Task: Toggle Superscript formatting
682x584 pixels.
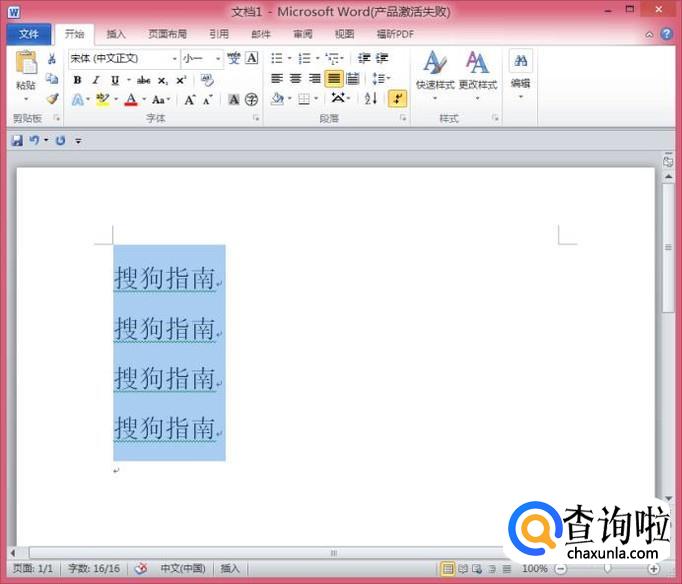Action: (181, 80)
